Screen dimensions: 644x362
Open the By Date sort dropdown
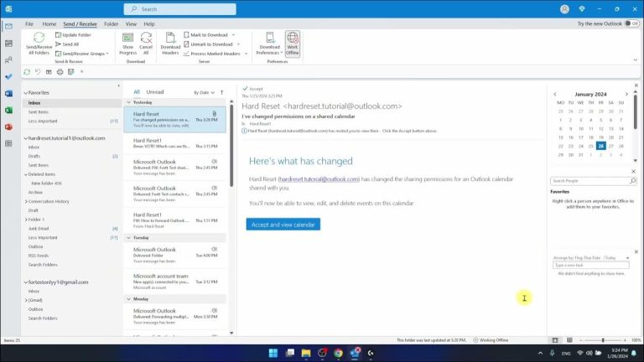click(203, 92)
